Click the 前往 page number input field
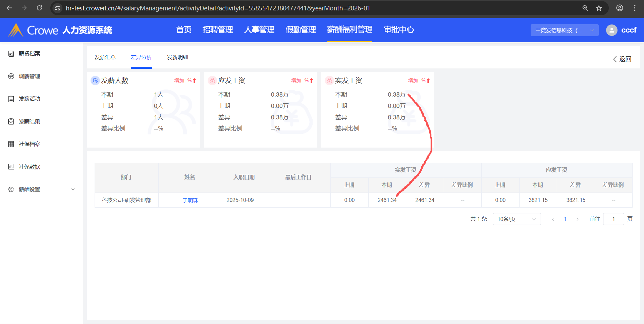 click(x=613, y=219)
